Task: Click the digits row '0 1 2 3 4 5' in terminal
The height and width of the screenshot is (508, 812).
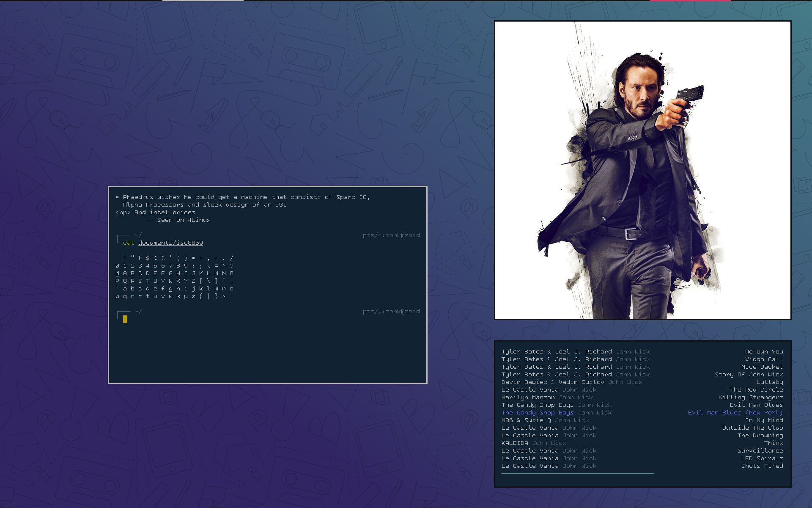Action: [x=174, y=265]
